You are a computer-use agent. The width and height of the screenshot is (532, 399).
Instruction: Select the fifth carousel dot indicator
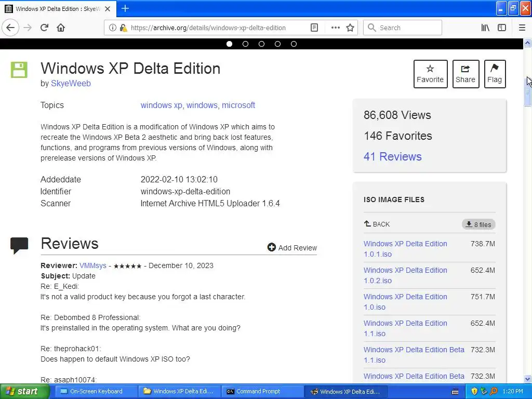294,44
